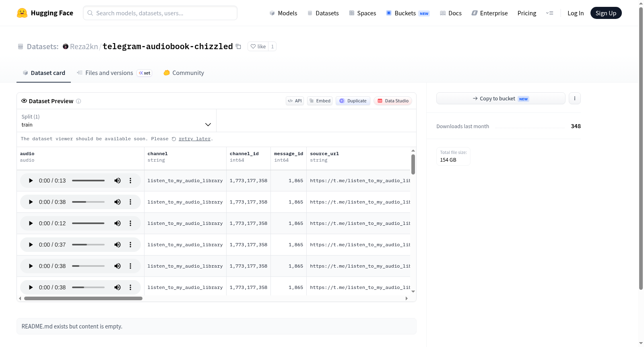Click the like count '1'
644x347 pixels.
(272, 46)
